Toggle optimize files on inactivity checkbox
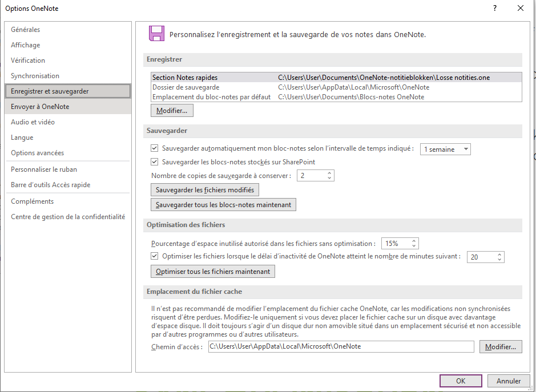536x392 pixels. click(155, 256)
